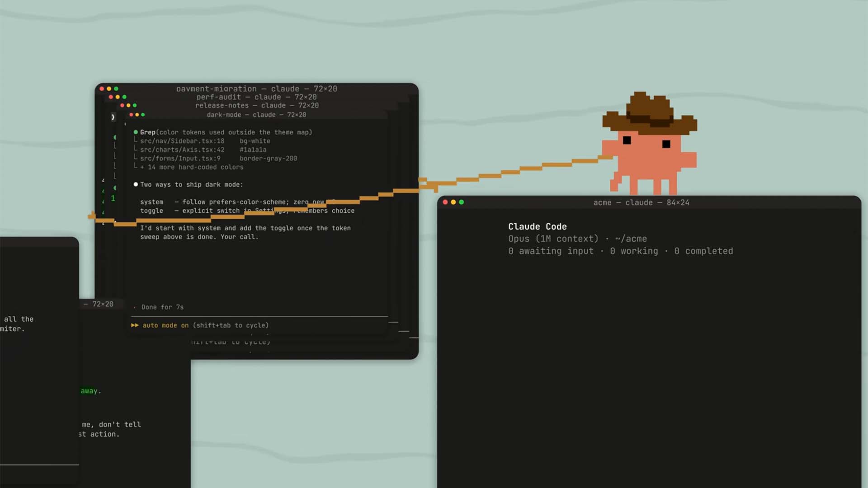Click the 'acme — claude — 84×24' title
Image resolution: width=868 pixels, height=488 pixels.
[x=642, y=202]
